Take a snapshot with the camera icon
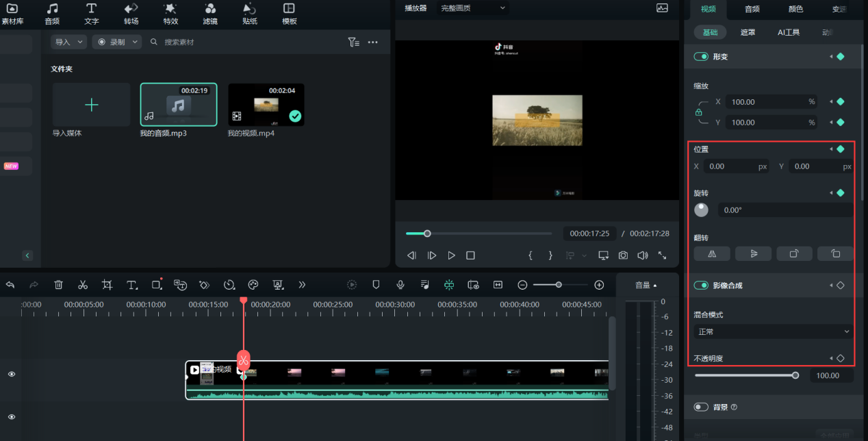The height and width of the screenshot is (441, 868). tap(623, 255)
